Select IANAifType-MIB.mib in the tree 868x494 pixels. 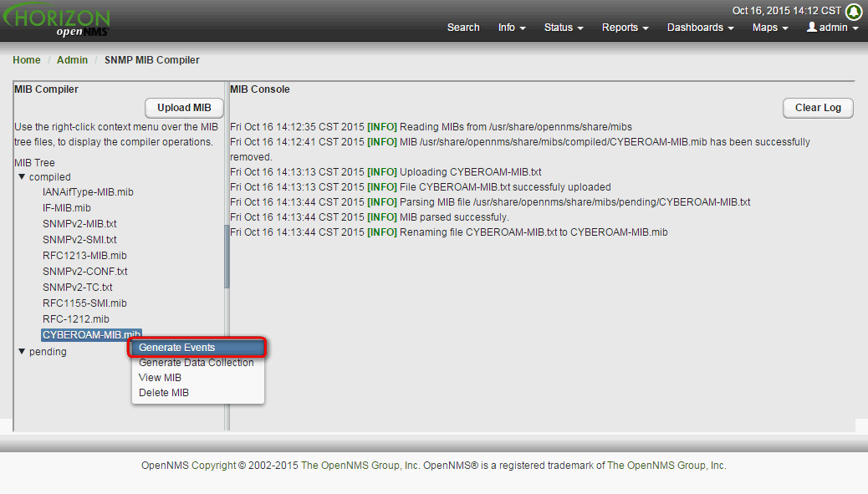pyautogui.click(x=88, y=192)
